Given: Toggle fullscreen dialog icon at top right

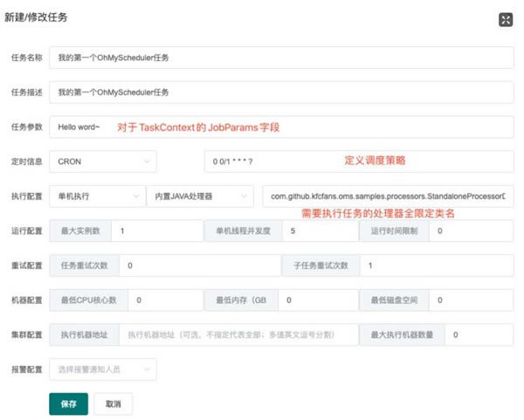Looking at the screenshot, I should [506, 20].
